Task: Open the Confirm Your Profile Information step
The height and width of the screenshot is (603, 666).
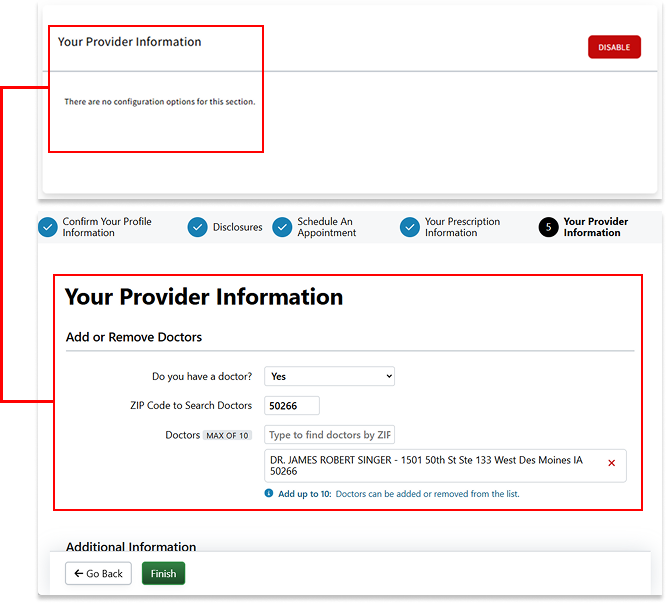Action: coord(107,227)
